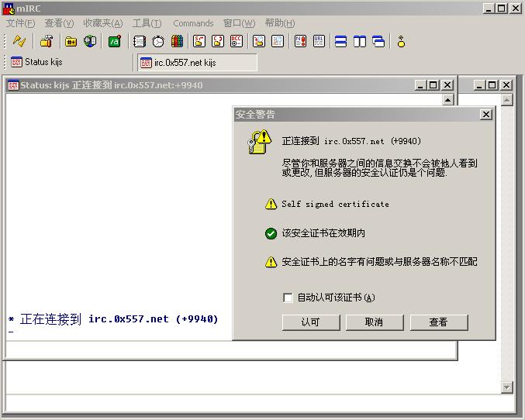This screenshot has height=420, width=525.
Task: Cascade windows with toolbar icon
Action: pos(378,42)
